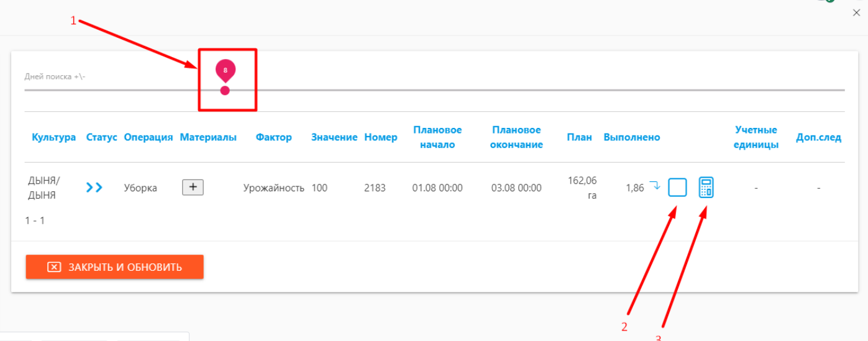
Task: Click the ЗАКРЫТЬ И ОБНОВИТЬ button
Action: [114, 267]
